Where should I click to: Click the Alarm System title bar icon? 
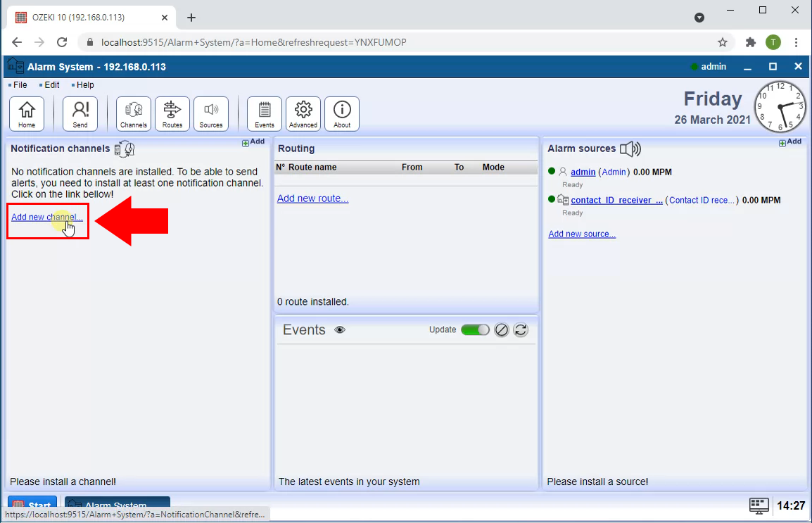click(15, 66)
